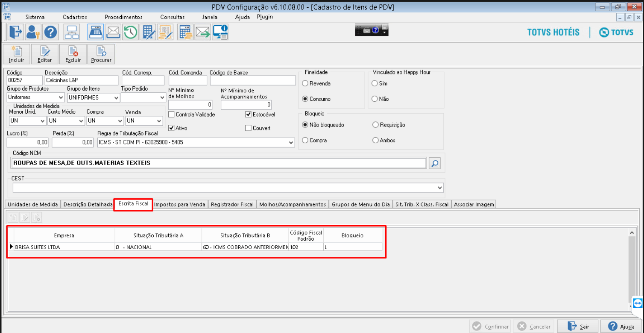Click the store icon in menu bar

pyautogui.click(x=7, y=17)
